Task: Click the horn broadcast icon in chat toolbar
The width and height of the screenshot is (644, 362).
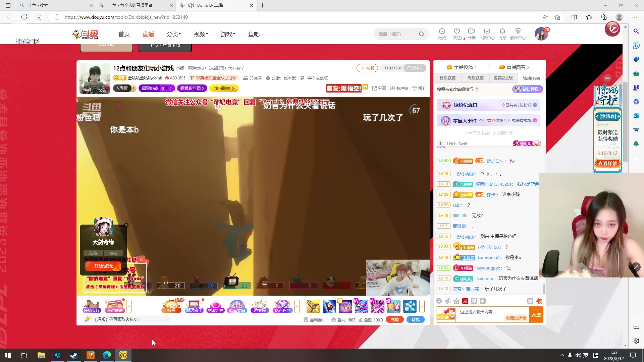Action: point(447,301)
